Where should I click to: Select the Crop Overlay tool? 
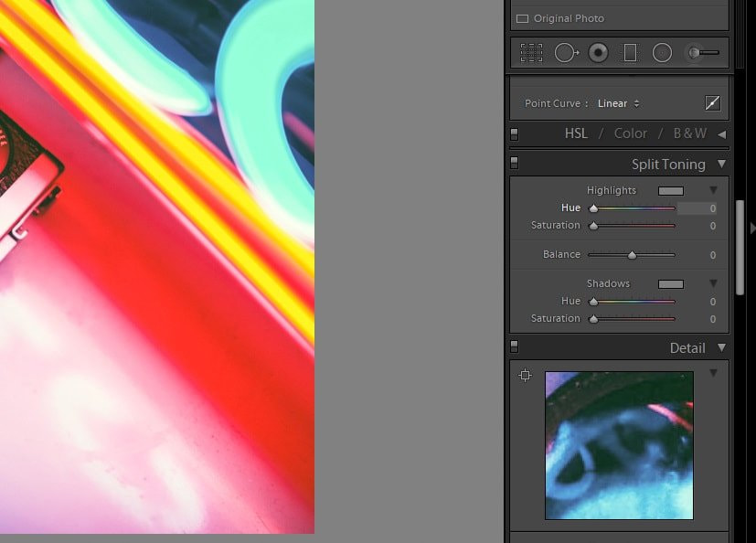[x=531, y=52]
